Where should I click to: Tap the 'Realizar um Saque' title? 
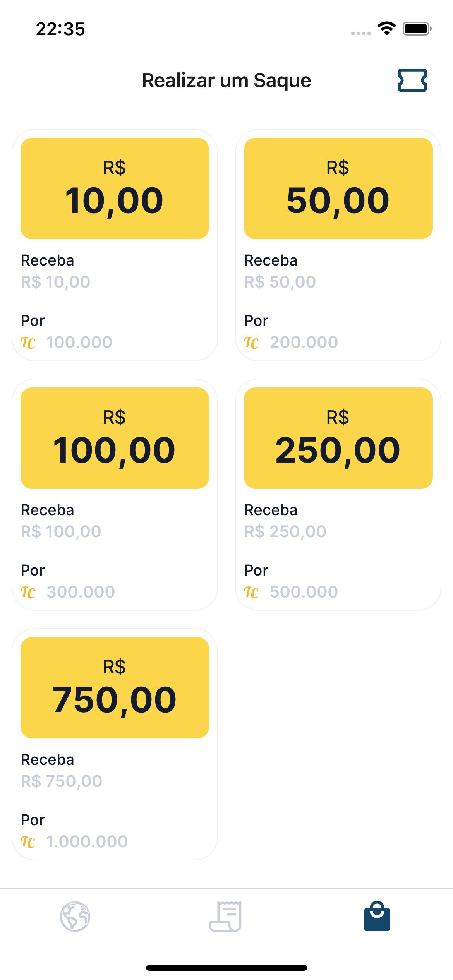tap(226, 81)
